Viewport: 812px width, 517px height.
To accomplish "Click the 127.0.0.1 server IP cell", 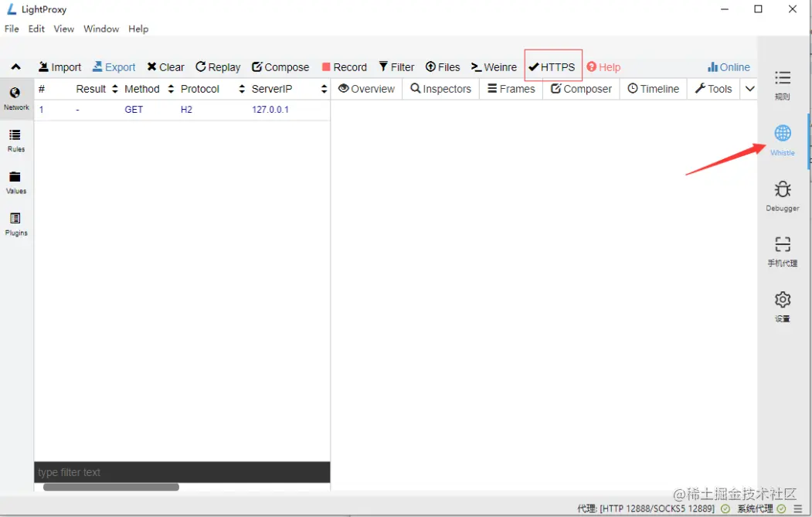I will pos(270,110).
